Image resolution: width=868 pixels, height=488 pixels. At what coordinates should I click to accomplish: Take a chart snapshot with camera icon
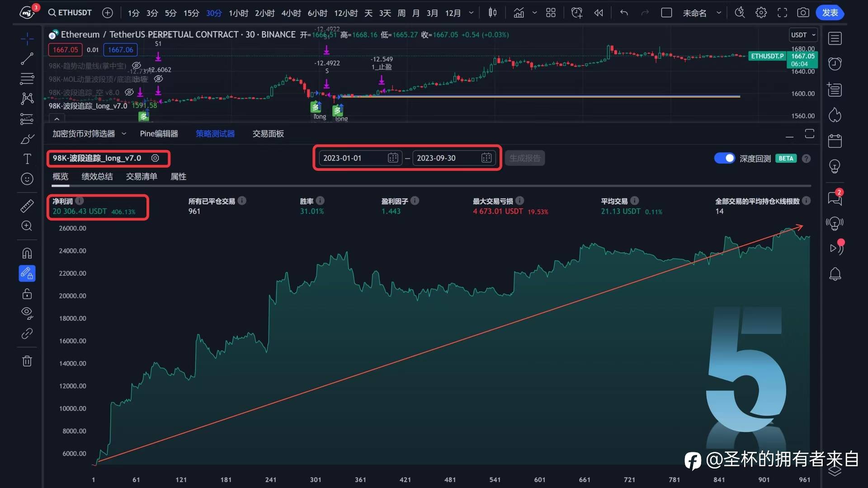pyautogui.click(x=803, y=13)
